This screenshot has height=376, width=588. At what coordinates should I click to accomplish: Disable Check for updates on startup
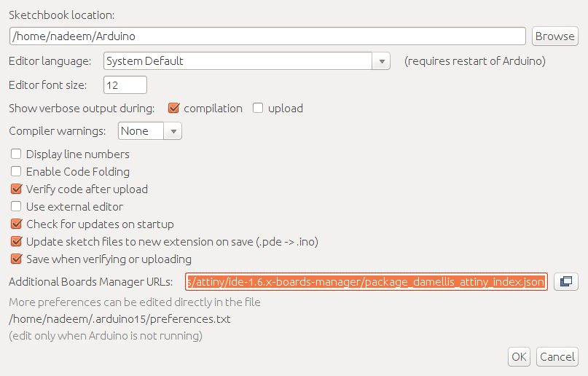tap(16, 224)
